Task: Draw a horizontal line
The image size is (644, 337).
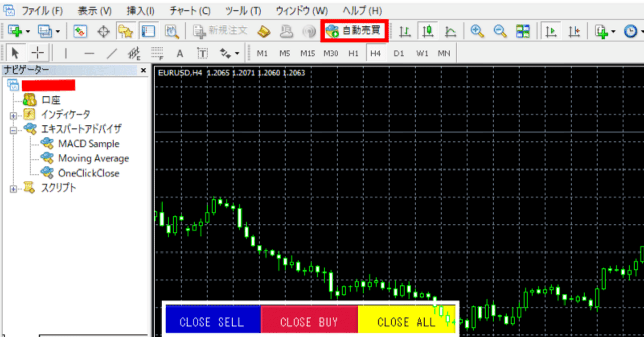Action: pyautogui.click(x=89, y=53)
